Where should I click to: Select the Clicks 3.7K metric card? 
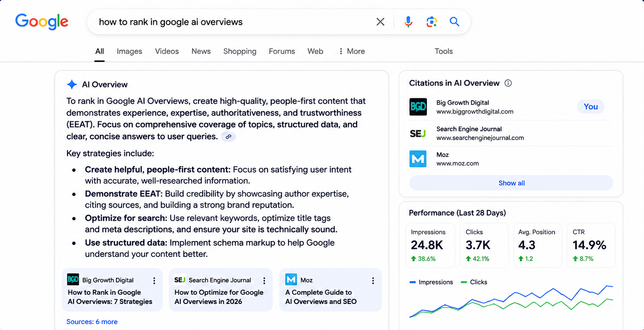(x=484, y=245)
